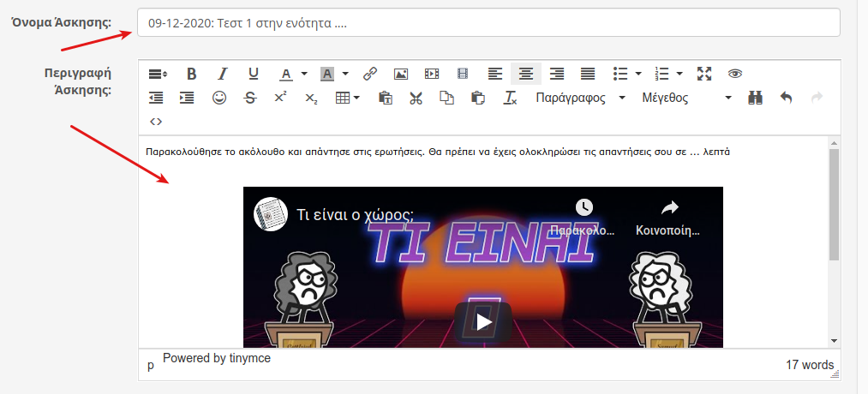The image size is (868, 394).
Task: Apply the text color button
Action: 285,74
